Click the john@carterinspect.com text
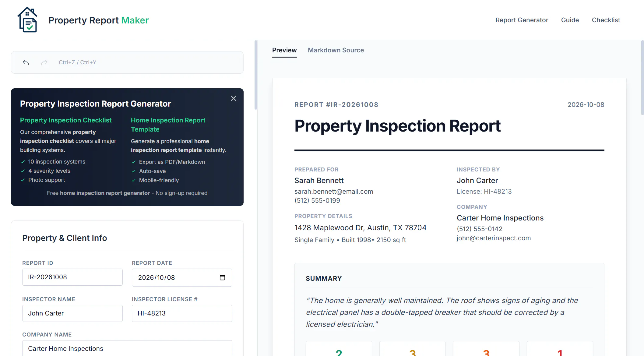The height and width of the screenshot is (356, 644). point(494,238)
